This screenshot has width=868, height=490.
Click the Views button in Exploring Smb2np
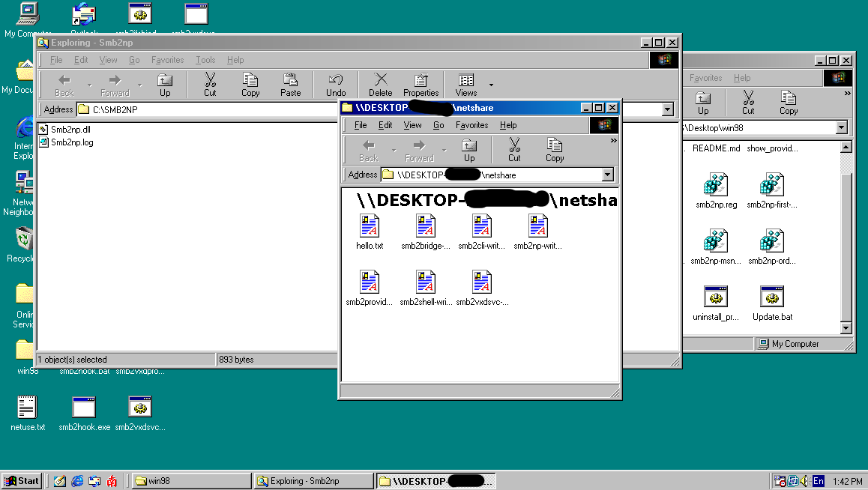click(x=466, y=85)
